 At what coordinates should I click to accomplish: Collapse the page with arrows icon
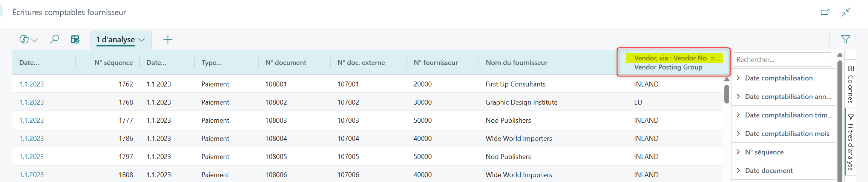[x=846, y=12]
